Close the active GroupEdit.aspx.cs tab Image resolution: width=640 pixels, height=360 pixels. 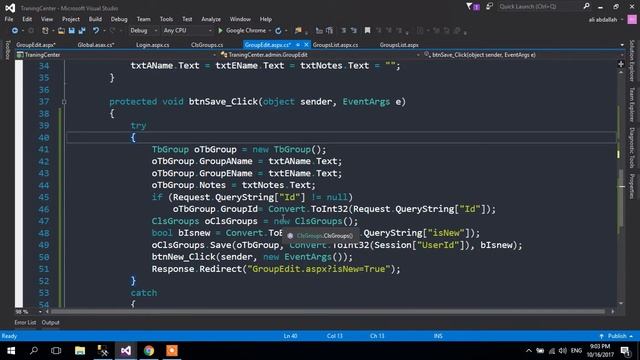[x=306, y=45]
